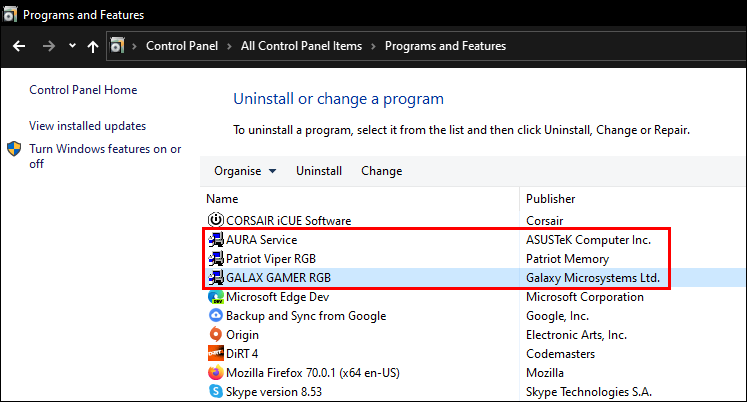
Task: Select Origin program entry
Action: 242,335
